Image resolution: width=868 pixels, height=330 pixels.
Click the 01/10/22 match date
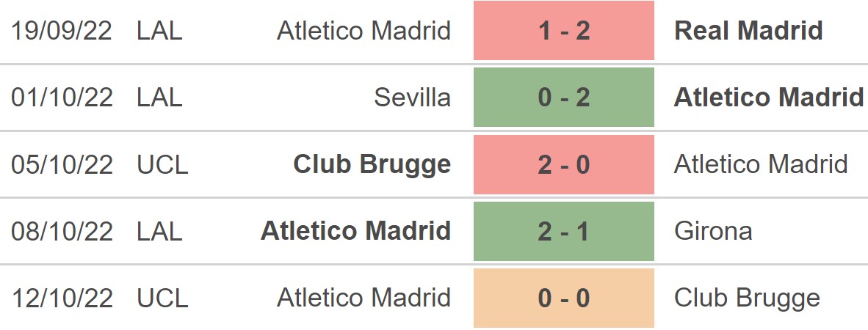[x=62, y=98]
